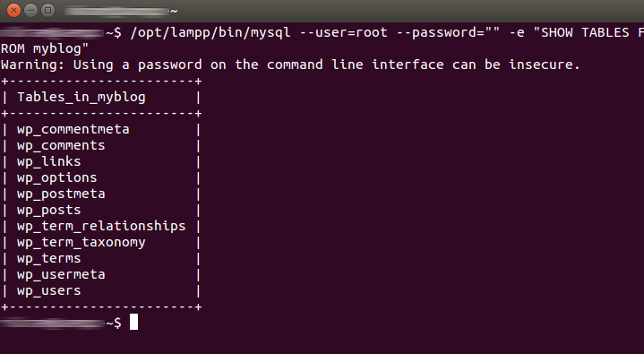Click the wp_options table name
The width and height of the screenshot is (644, 354).
[x=56, y=178]
